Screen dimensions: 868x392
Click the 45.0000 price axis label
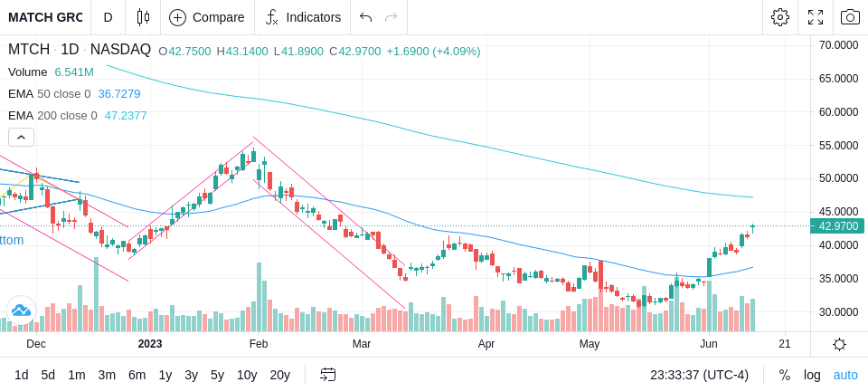tap(840, 212)
